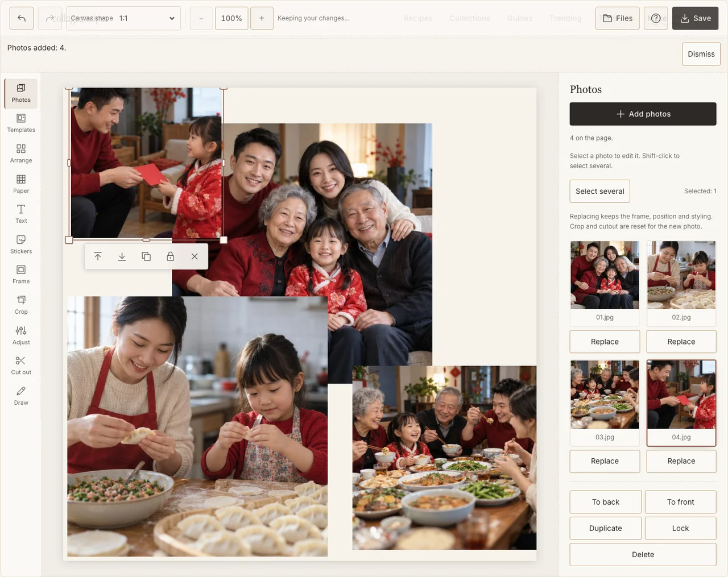Screen dimensions: 728x577
Task: Select the Cut out tool
Action: 21,366
